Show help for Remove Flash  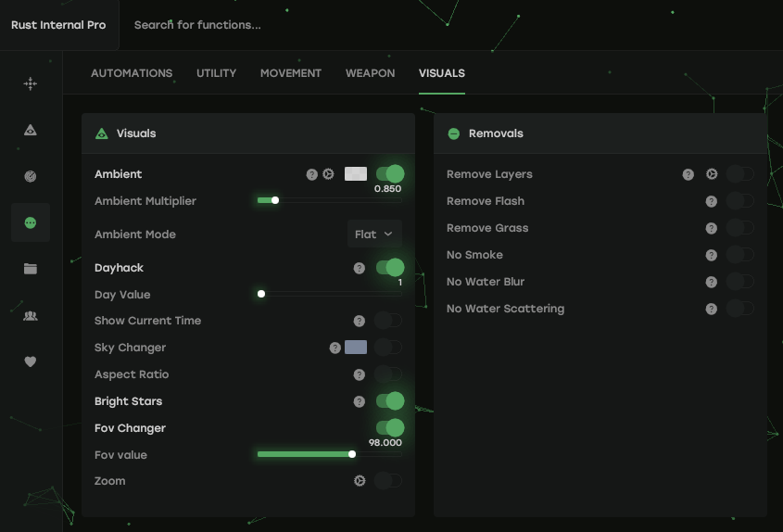pos(712,201)
